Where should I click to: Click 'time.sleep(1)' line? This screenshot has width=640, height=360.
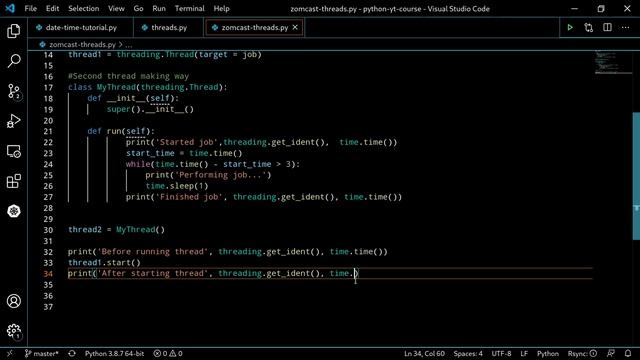(177, 186)
